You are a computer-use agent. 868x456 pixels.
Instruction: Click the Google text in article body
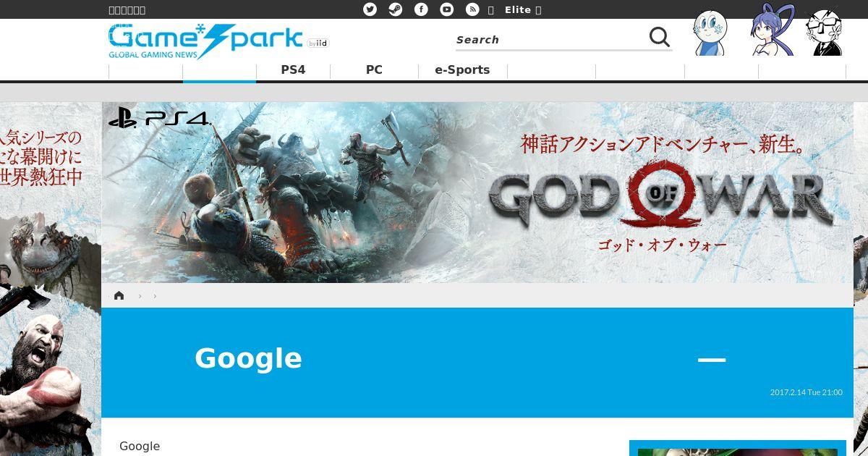click(140, 446)
